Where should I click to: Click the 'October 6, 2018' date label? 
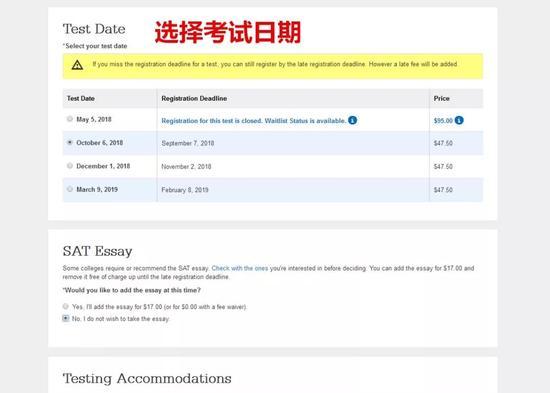100,143
